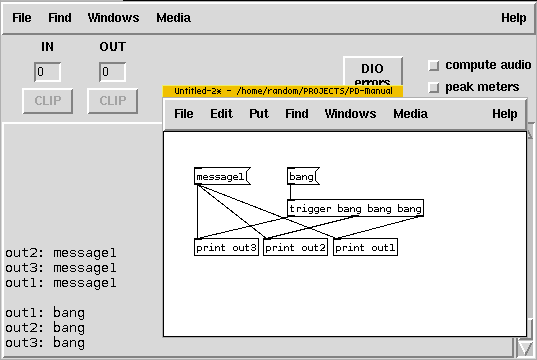Click the IN level number field
Viewport: 537px width, 360px height.
click(x=48, y=72)
